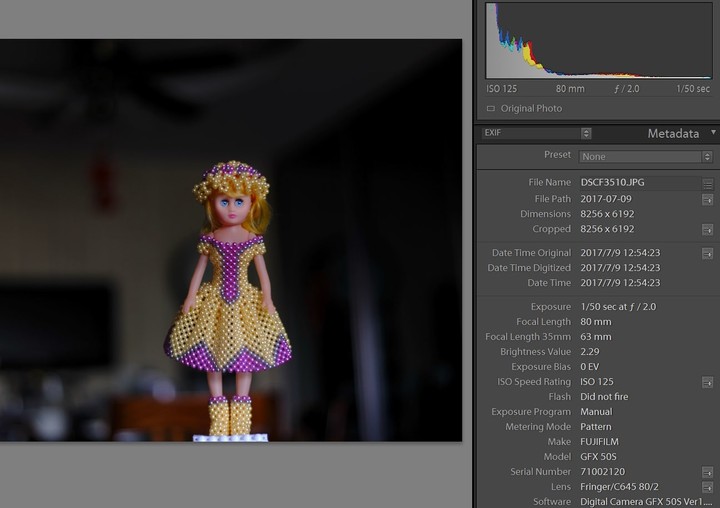Click the arrow icon beside Serial Number
This screenshot has width=720, height=508.
click(x=708, y=472)
